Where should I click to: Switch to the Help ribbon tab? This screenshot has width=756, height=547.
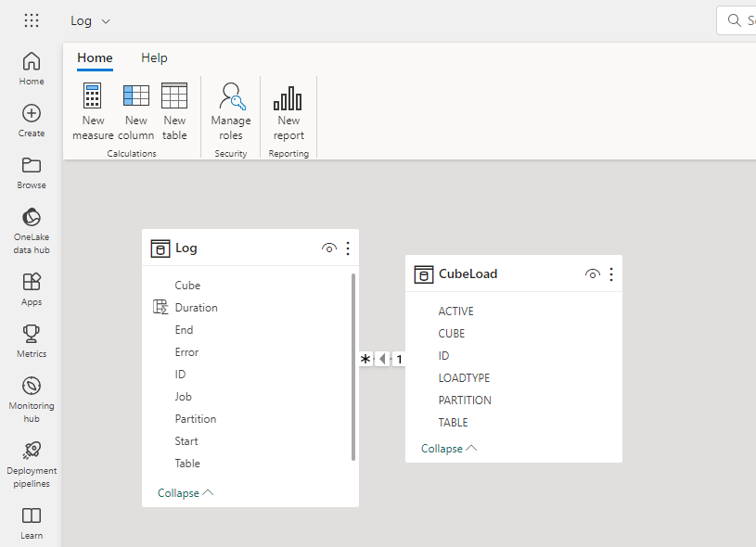pos(154,57)
